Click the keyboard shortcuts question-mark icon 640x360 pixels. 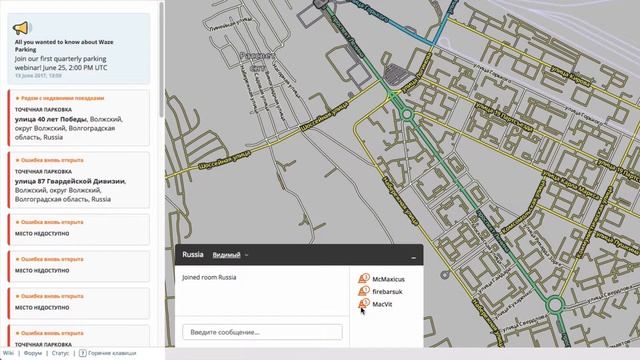[x=82, y=353]
